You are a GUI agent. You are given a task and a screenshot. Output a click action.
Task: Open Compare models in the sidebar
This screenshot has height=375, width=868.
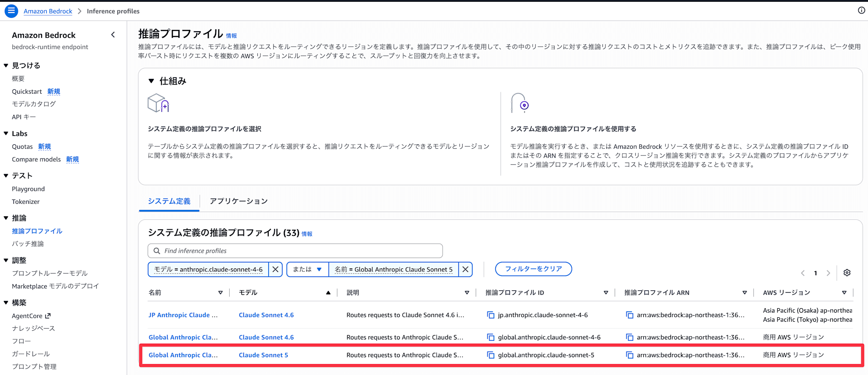[x=36, y=159]
